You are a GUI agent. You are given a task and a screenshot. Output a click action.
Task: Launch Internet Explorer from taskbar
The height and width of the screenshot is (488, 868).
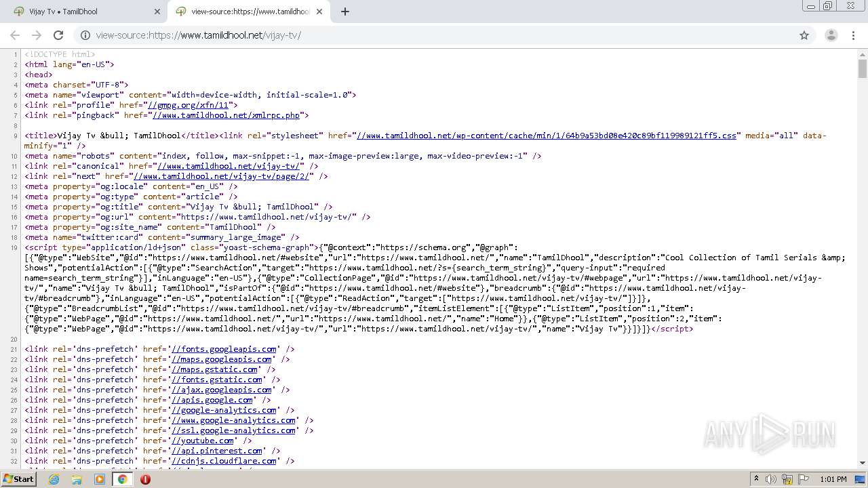(54, 479)
